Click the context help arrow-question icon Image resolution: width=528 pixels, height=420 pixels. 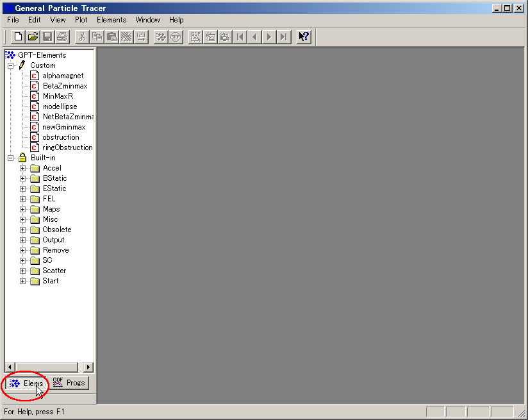pos(304,37)
